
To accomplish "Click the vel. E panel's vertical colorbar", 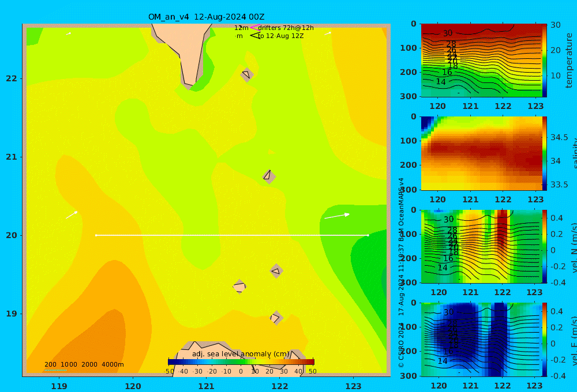I will (545, 340).
